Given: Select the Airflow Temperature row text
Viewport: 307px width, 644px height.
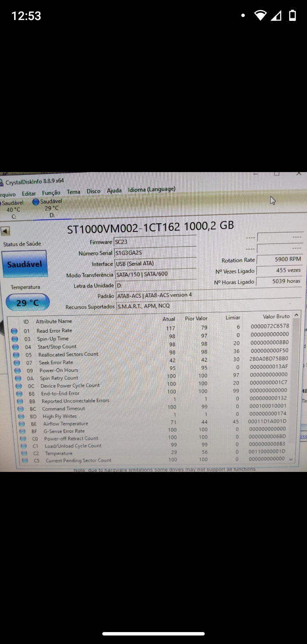Looking at the screenshot, I should click(66, 424).
